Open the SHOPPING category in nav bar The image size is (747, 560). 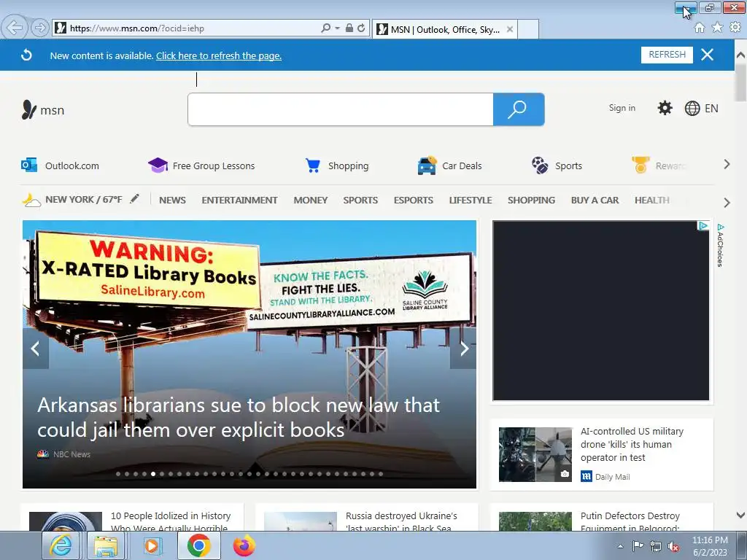(x=531, y=200)
